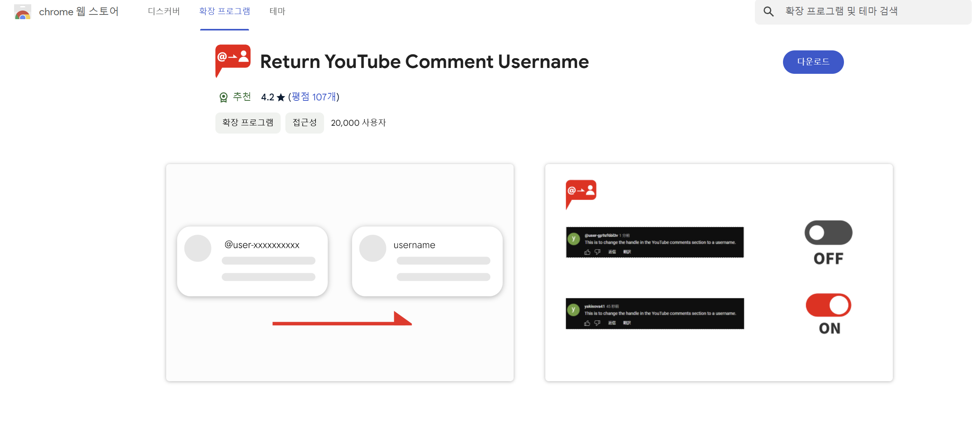Open the OFF/ON toggle demo screenshot
Screen dimensions: 980x439
[x=719, y=273]
